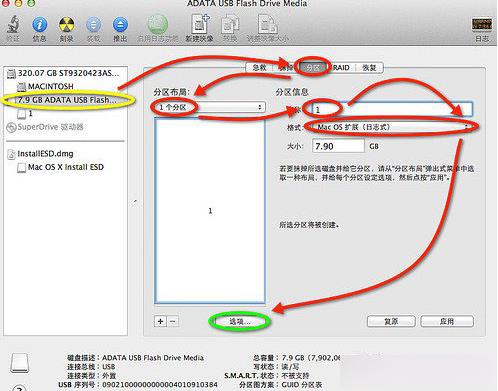Click the Convert toolbar icon
Viewport: 498px width, 391px height.
click(x=230, y=24)
